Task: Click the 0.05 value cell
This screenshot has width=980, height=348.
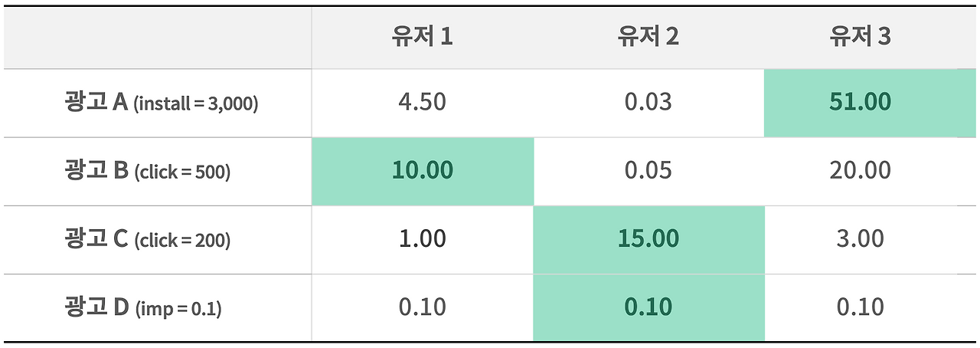Action: (x=648, y=171)
